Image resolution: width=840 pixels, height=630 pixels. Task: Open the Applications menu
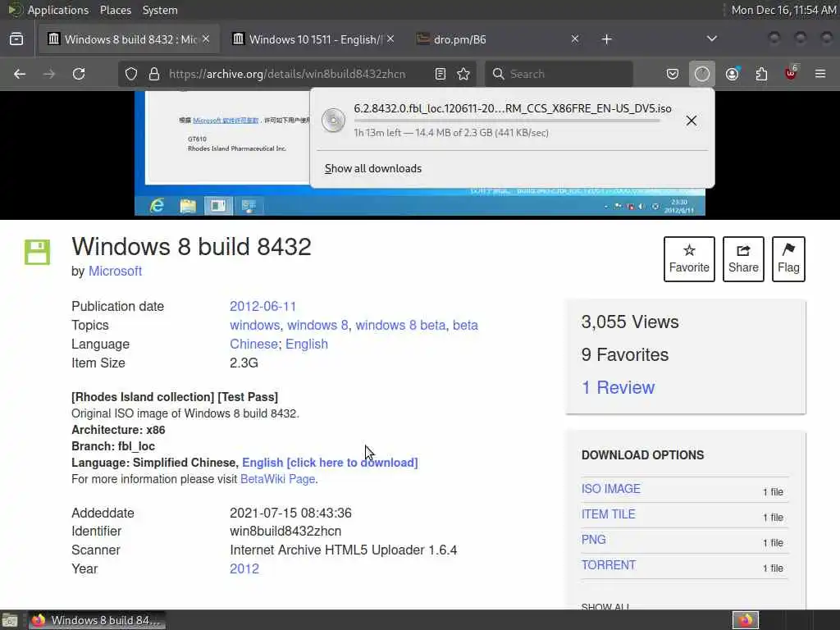(x=58, y=10)
